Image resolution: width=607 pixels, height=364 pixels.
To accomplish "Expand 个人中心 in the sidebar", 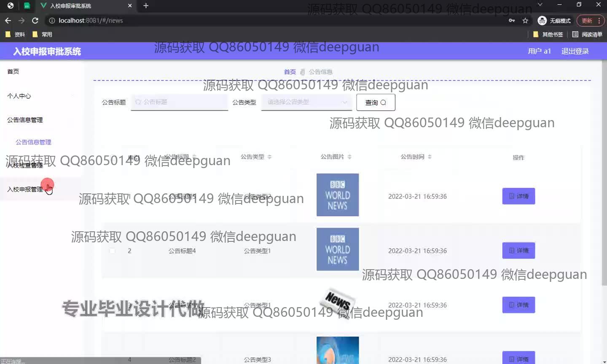I will pos(19,96).
